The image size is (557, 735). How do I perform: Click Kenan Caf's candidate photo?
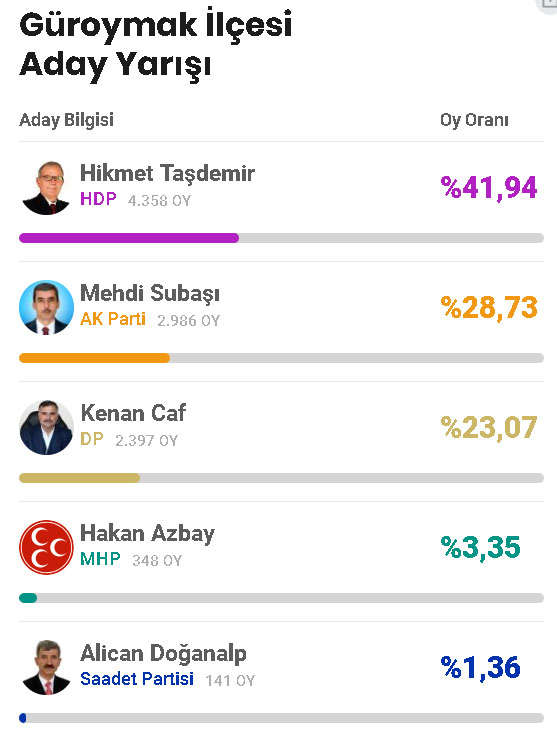[x=46, y=428]
